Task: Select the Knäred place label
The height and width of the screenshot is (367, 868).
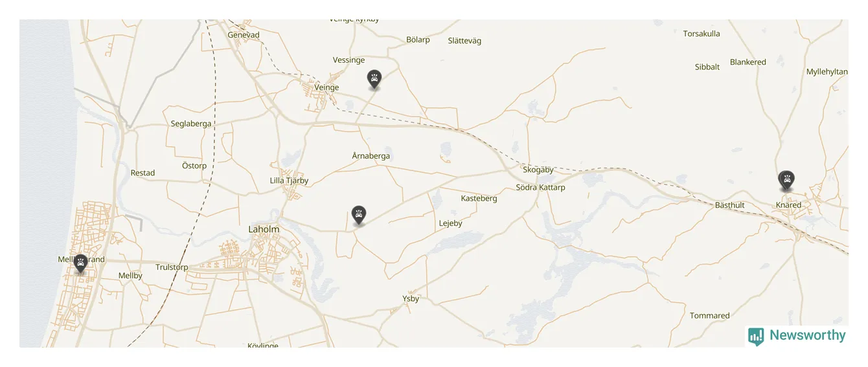Action: tap(788, 205)
